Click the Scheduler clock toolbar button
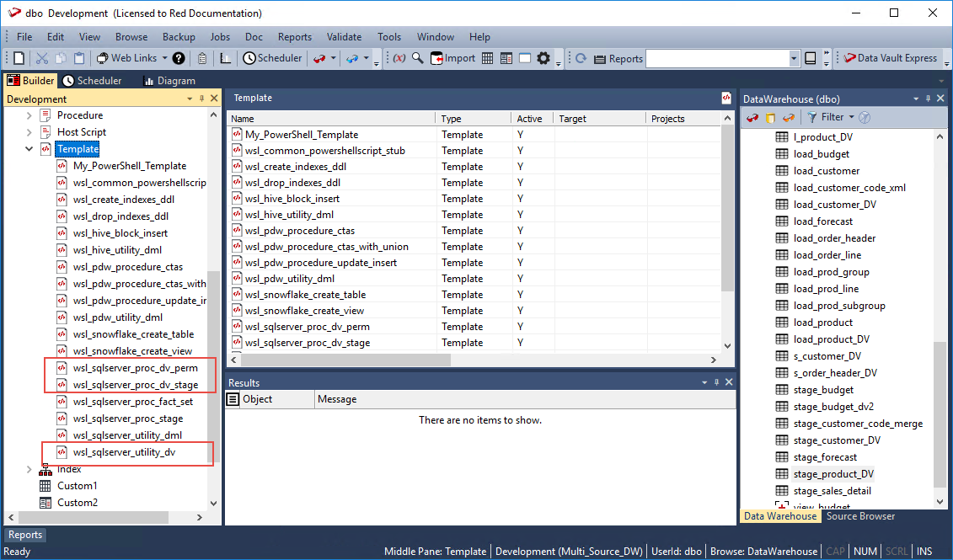This screenshot has height=560, width=953. [x=273, y=58]
